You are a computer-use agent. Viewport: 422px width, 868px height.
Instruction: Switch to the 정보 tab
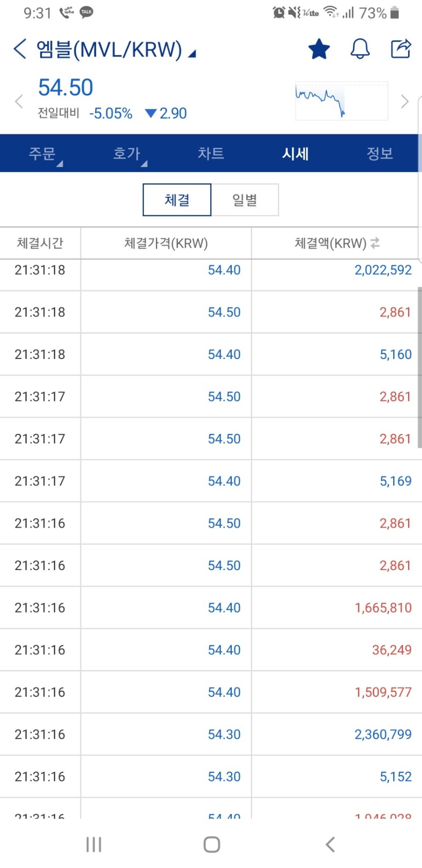pyautogui.click(x=380, y=153)
